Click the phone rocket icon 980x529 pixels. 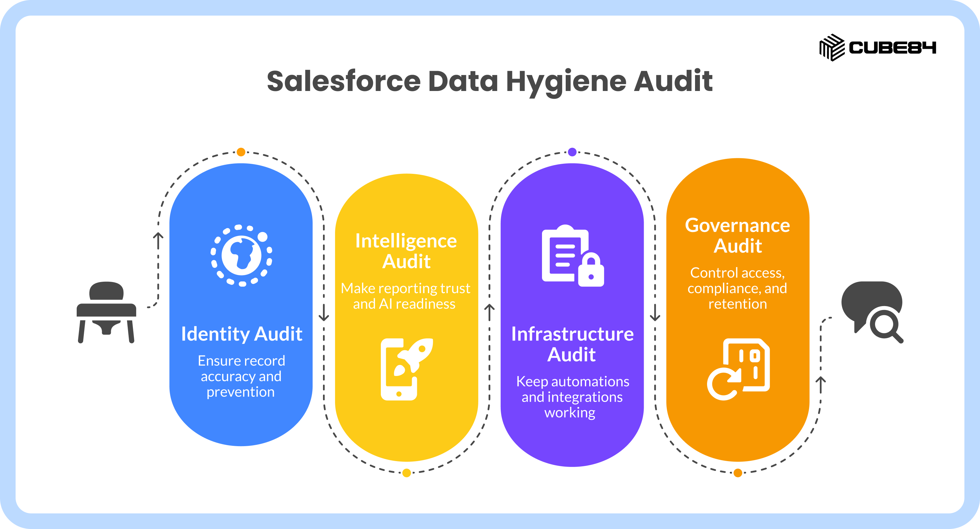coord(407,369)
